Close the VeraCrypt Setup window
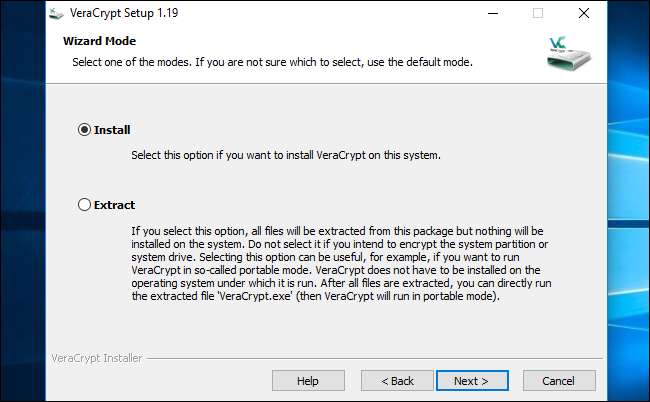Viewport: 650px width, 402px height. [x=584, y=13]
